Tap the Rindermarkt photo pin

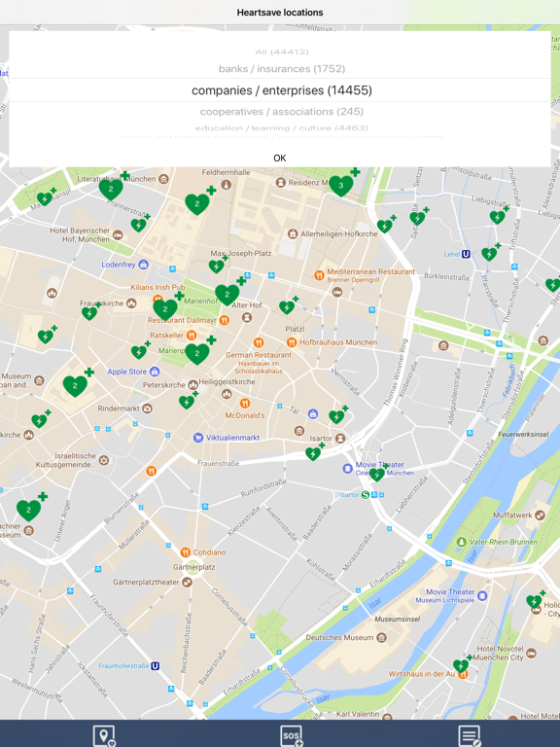click(x=148, y=409)
